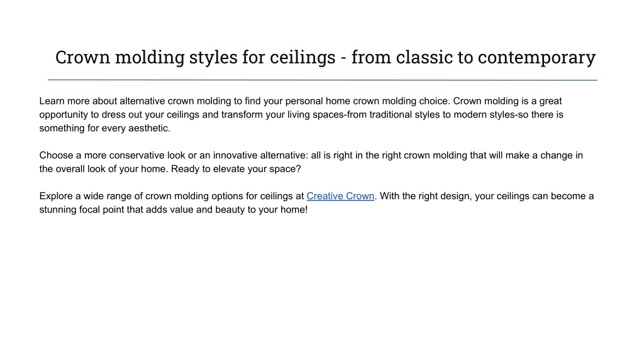Click the text "With the right design"
Screen dimensions: 644x362
point(425,196)
